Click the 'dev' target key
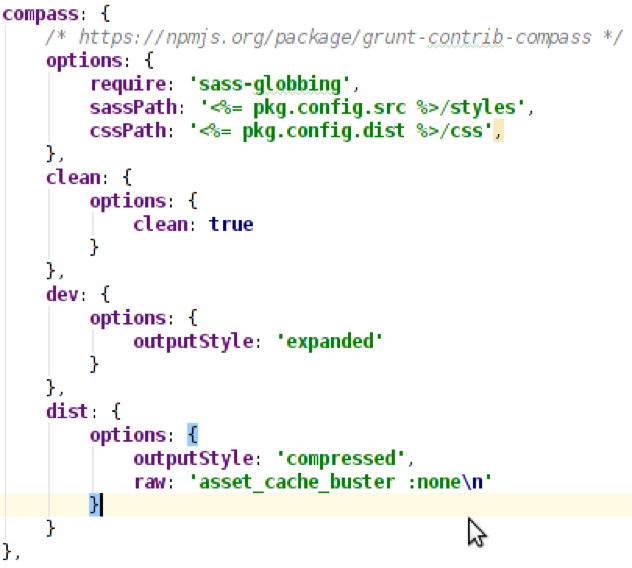 62,294
